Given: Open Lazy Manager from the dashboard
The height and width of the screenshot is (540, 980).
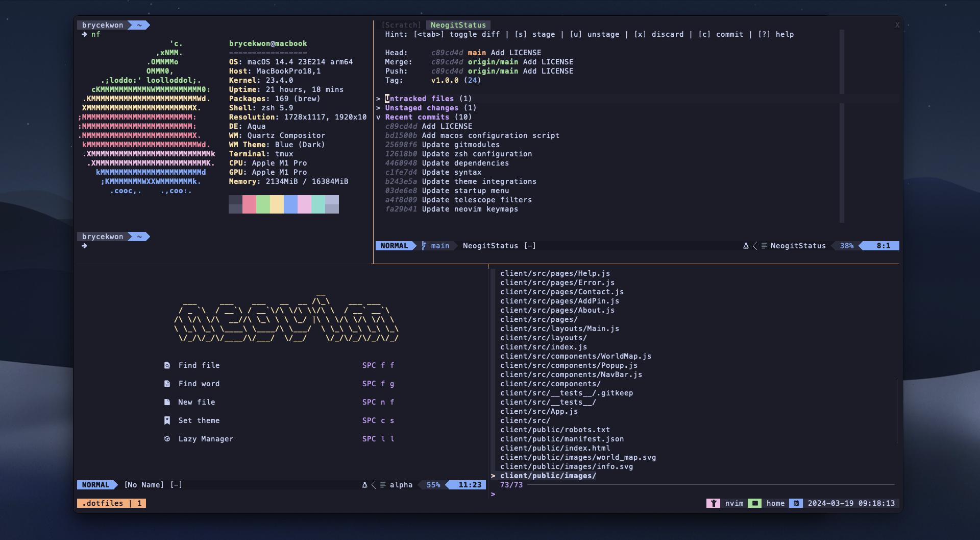Looking at the screenshot, I should point(206,439).
